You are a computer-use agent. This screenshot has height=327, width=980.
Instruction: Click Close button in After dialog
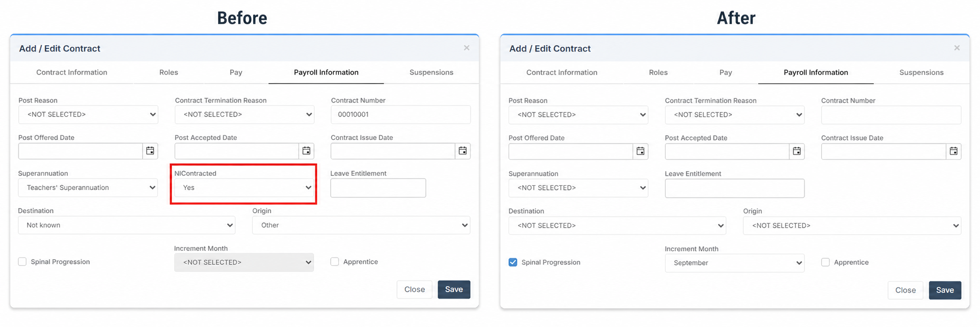tap(906, 290)
